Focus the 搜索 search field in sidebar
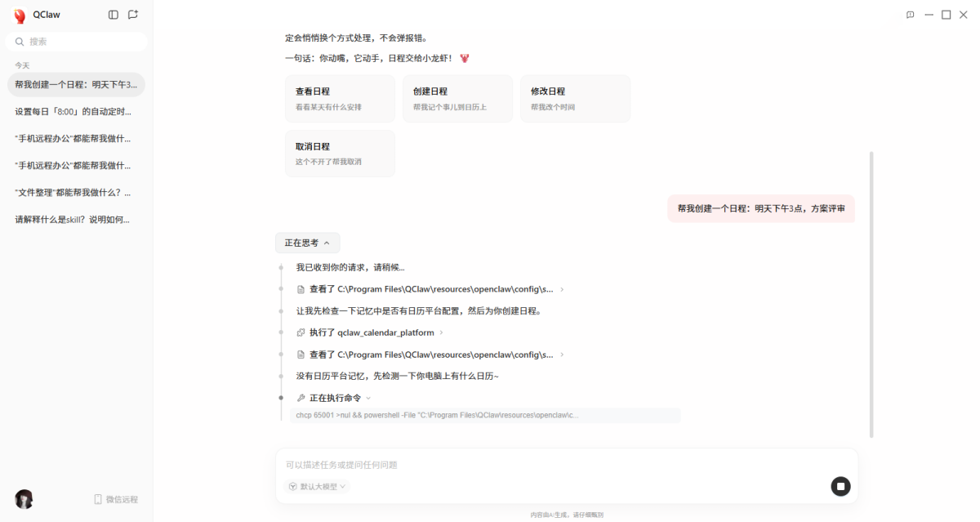 tap(78, 42)
